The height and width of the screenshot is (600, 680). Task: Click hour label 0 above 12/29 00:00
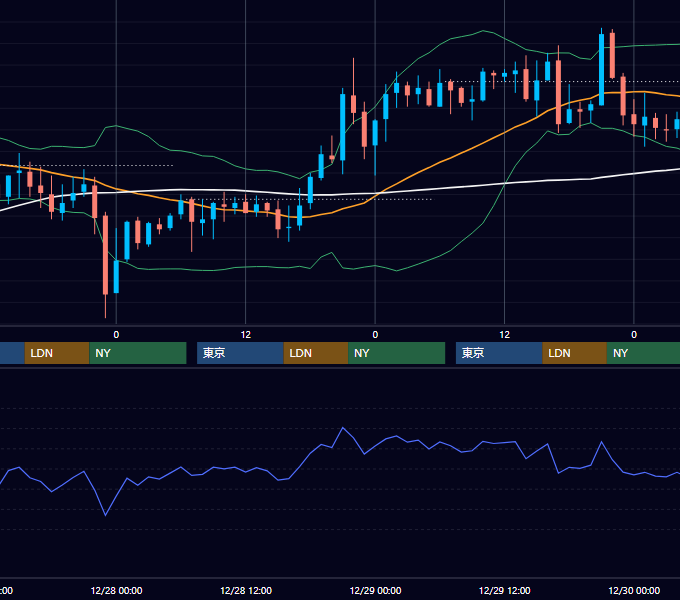[x=375, y=335]
